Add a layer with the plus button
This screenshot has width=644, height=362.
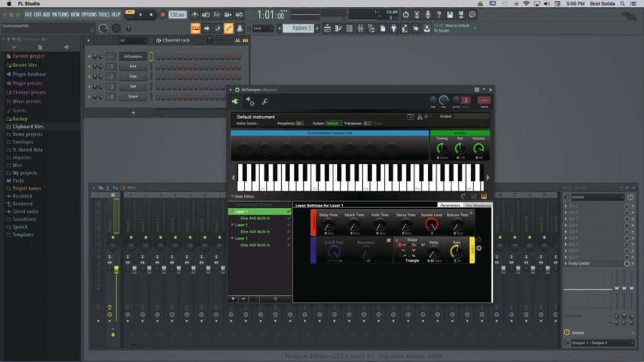tap(233, 299)
